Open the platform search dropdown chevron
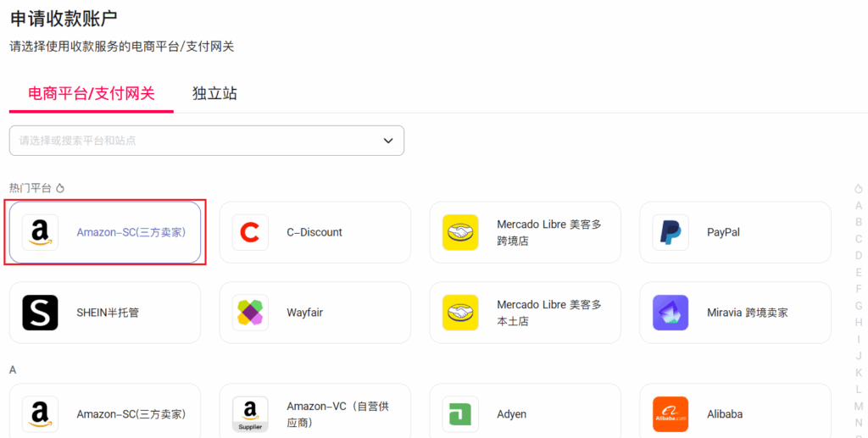This screenshot has height=438, width=868. (x=388, y=141)
